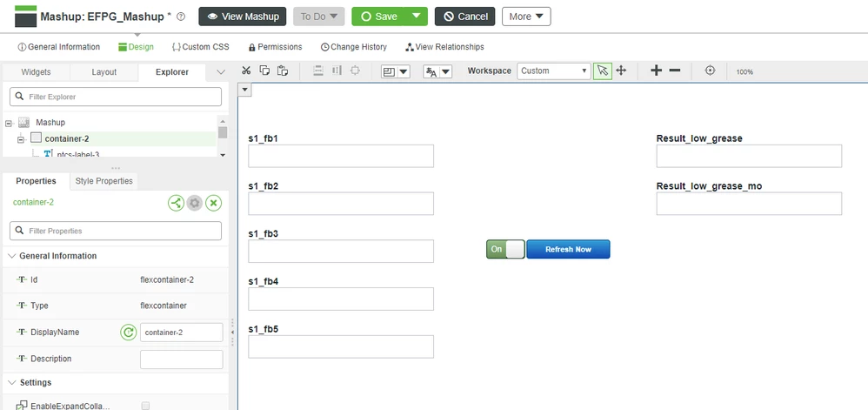Viewport: 868px width, 410px height.
Task: Click the Explorer tree scroll down arrow
Action: [x=223, y=155]
